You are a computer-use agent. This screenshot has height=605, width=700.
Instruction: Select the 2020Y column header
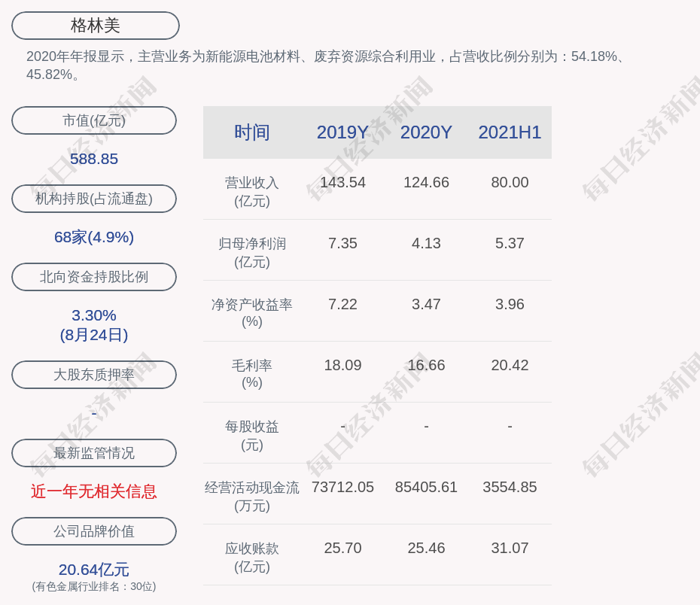click(426, 132)
